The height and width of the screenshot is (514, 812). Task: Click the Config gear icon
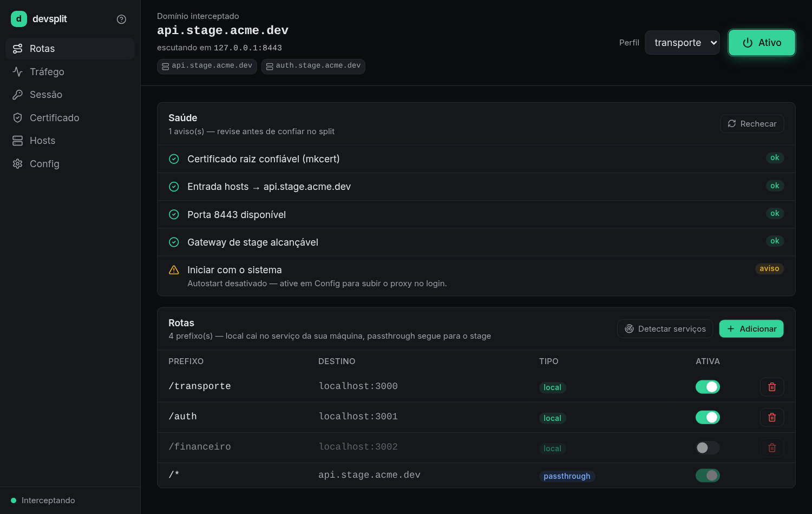click(x=18, y=163)
